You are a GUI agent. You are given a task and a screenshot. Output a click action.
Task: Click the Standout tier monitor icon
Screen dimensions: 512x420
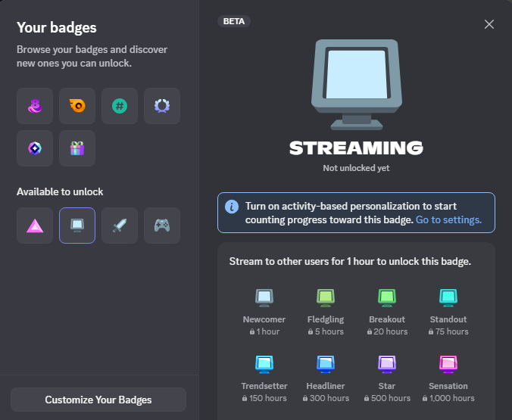pyautogui.click(x=448, y=297)
